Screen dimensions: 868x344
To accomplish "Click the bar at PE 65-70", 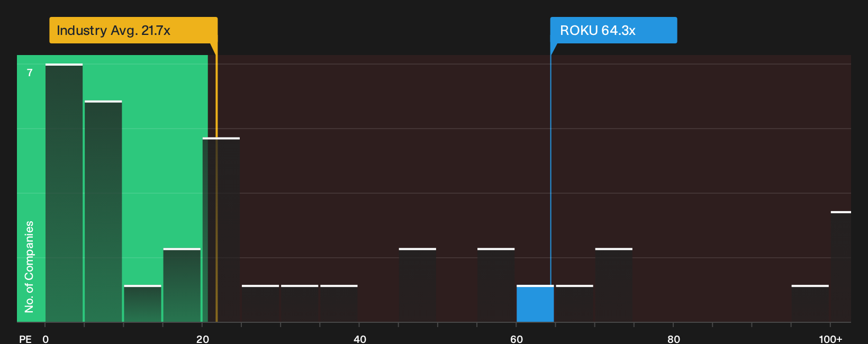I will point(574,304).
